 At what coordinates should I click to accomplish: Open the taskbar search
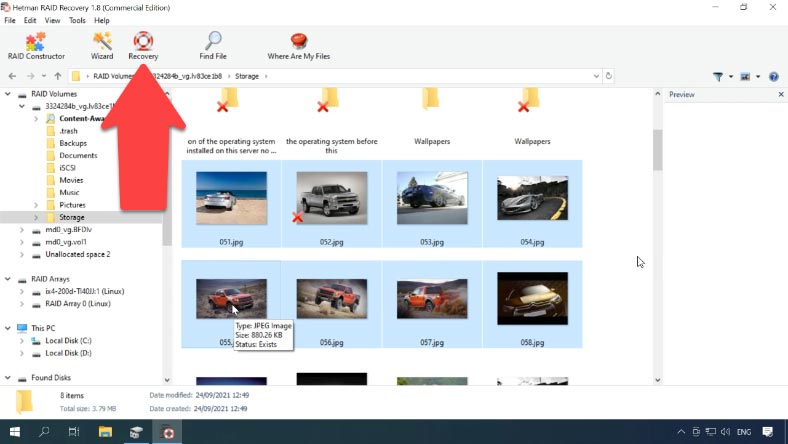[44, 432]
